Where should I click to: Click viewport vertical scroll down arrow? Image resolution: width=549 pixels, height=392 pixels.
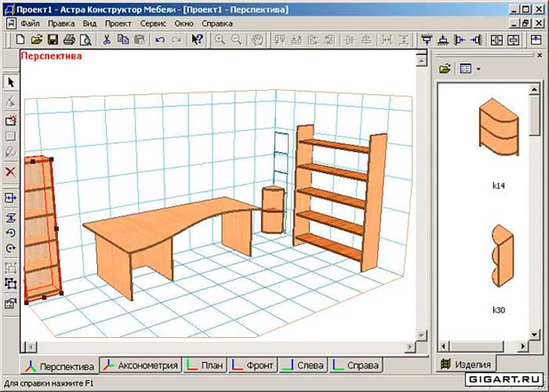[x=421, y=335]
